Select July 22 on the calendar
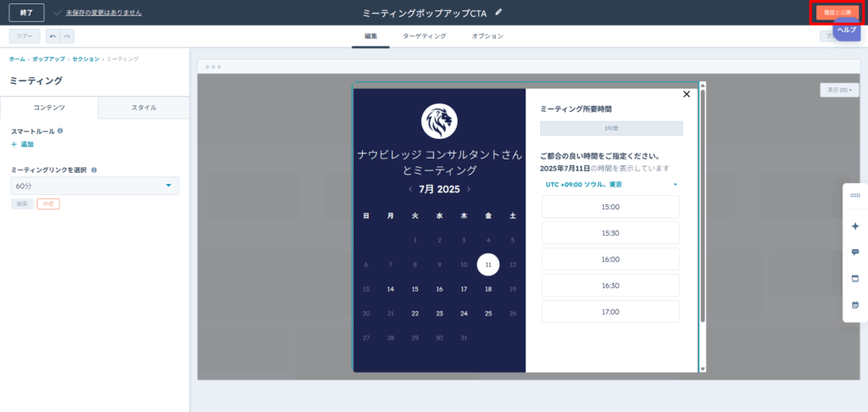This screenshot has height=412, width=868. [415, 314]
